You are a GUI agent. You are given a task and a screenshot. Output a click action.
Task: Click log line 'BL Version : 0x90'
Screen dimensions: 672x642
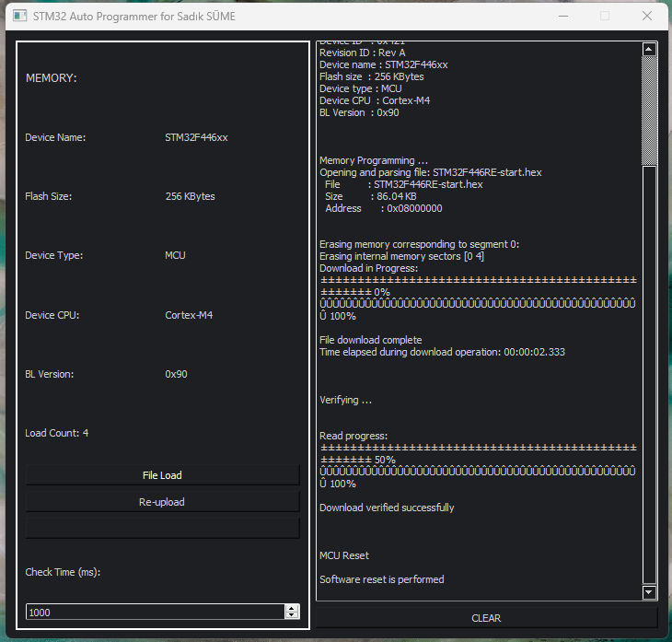359,112
